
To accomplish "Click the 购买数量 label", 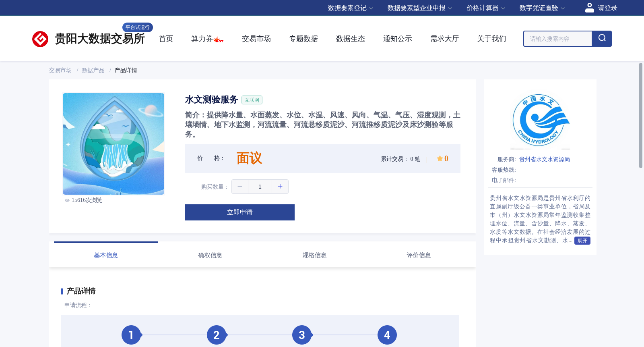I will point(215,187).
